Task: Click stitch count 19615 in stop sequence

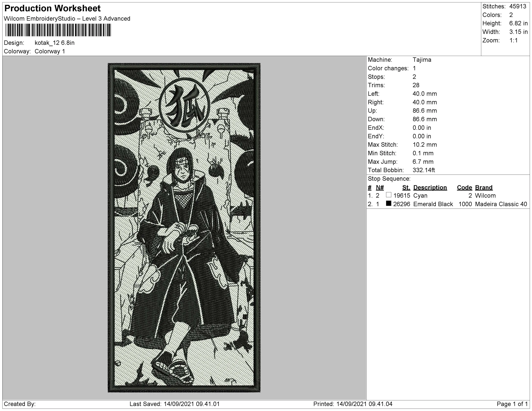Action: [402, 196]
